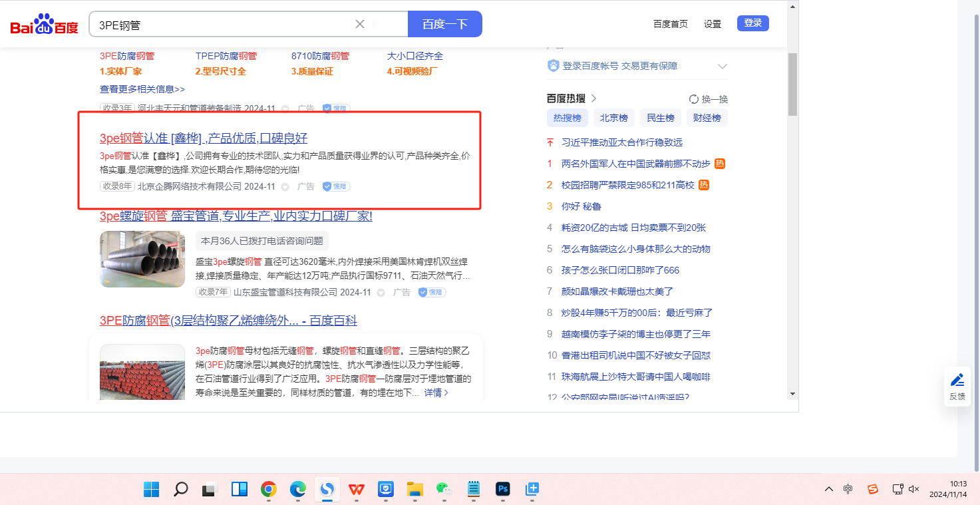Click the page vertical scrollbar thumb
The width and height of the screenshot is (980, 505).
pos(792,83)
